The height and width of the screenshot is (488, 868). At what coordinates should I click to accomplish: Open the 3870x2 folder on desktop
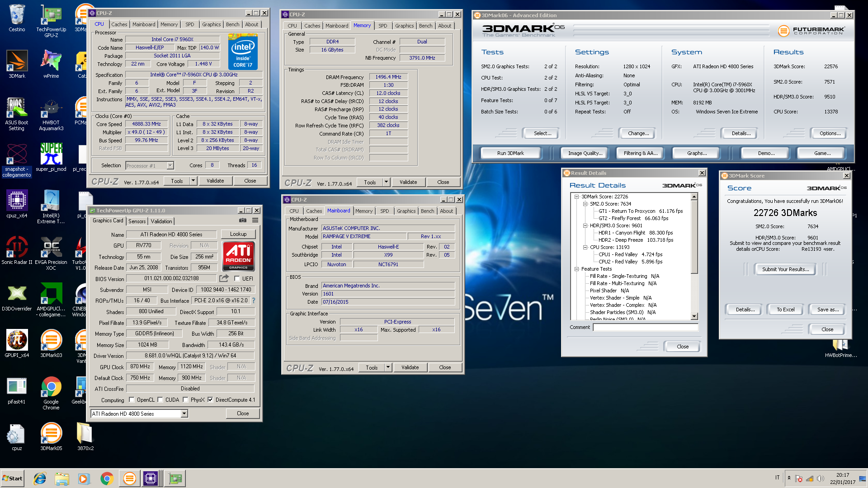tap(85, 436)
